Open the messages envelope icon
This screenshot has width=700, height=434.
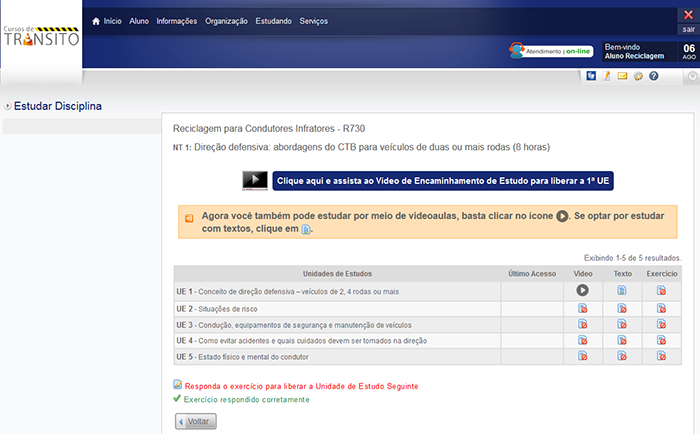622,76
